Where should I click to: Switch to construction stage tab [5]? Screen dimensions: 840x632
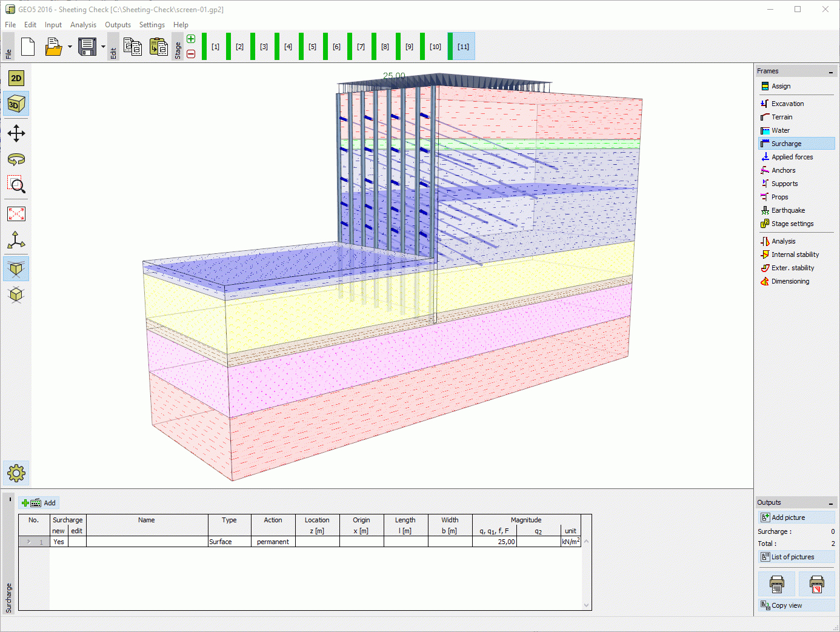[312, 46]
